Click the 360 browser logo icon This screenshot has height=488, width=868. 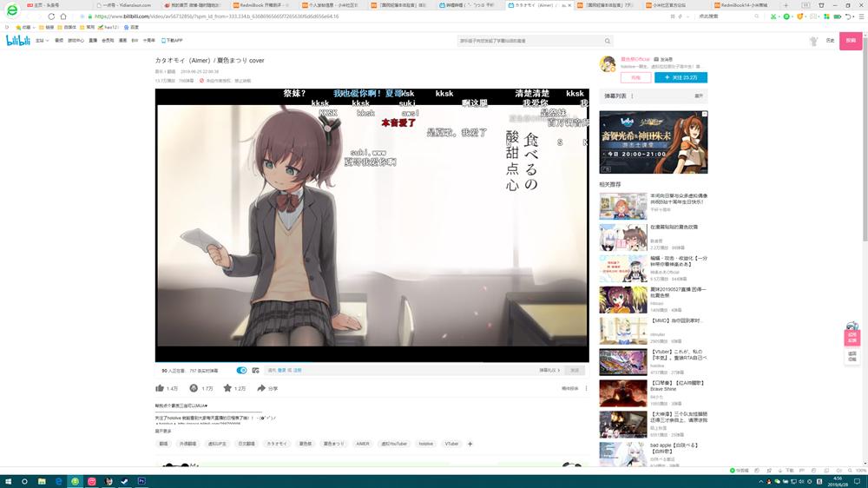click(11, 10)
